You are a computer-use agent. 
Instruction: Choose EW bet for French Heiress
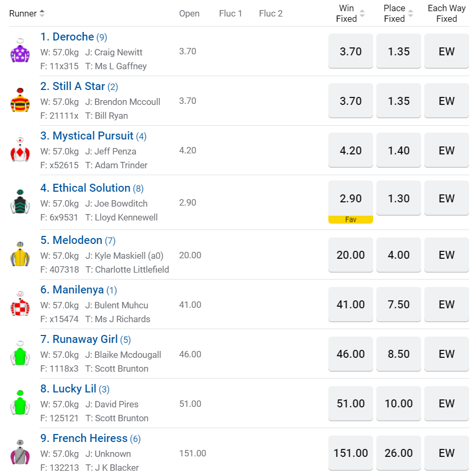pyautogui.click(x=446, y=453)
